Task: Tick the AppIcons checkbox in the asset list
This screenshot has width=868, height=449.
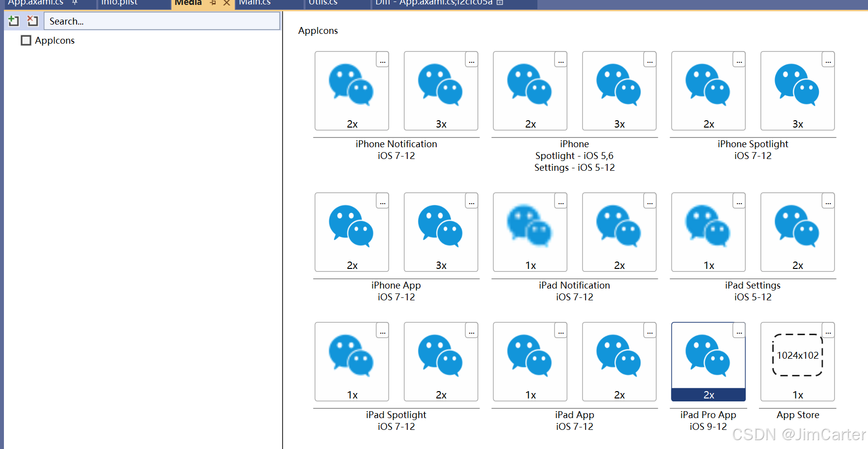Action: (x=26, y=40)
